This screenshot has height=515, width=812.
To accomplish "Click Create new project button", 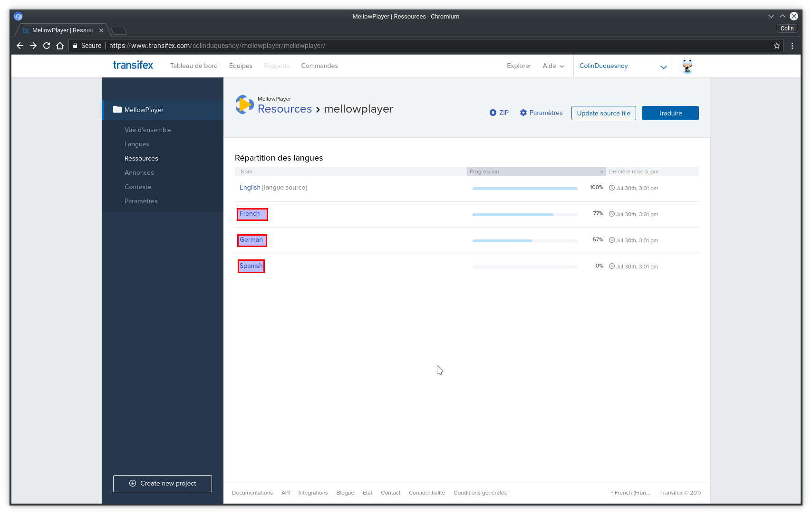I will click(x=163, y=483).
